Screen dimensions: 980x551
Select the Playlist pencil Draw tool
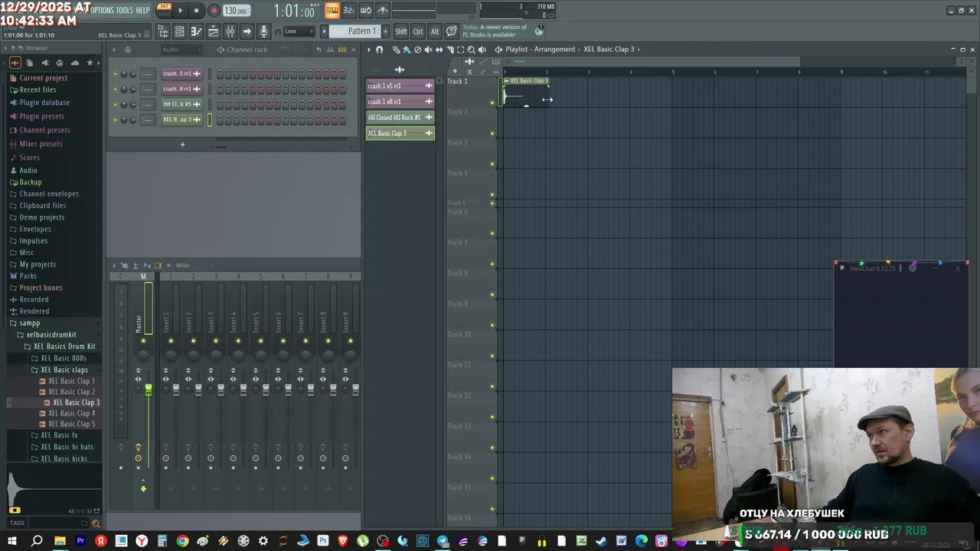tap(396, 50)
